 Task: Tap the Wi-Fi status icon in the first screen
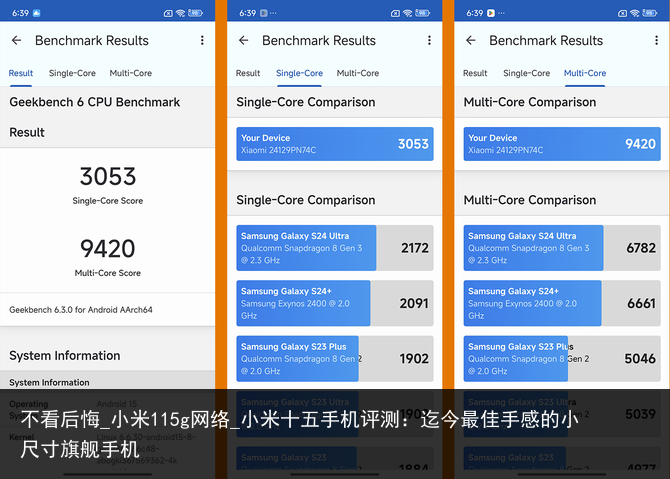pyautogui.click(x=180, y=13)
